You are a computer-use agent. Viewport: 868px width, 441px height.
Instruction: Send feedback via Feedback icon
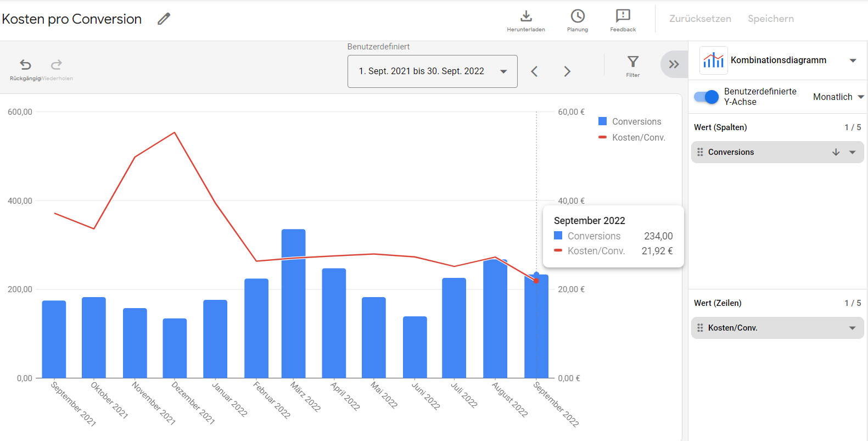(623, 21)
